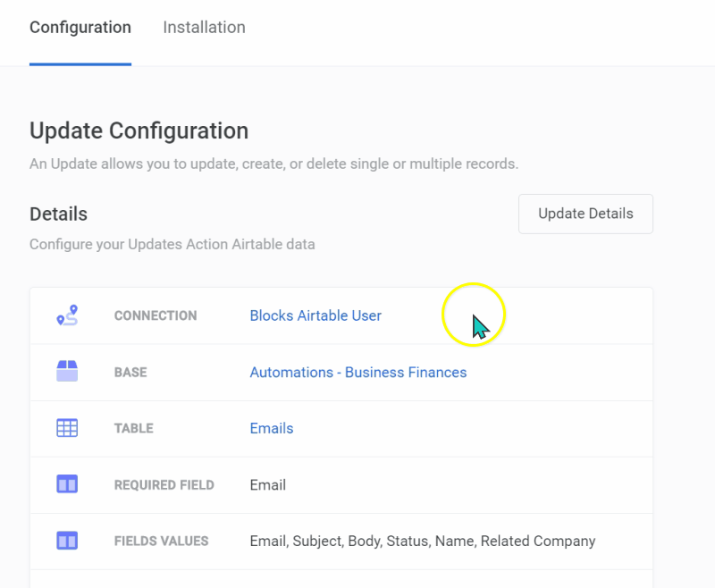Open the Emails table link
This screenshot has height=588, width=715.
click(x=271, y=428)
